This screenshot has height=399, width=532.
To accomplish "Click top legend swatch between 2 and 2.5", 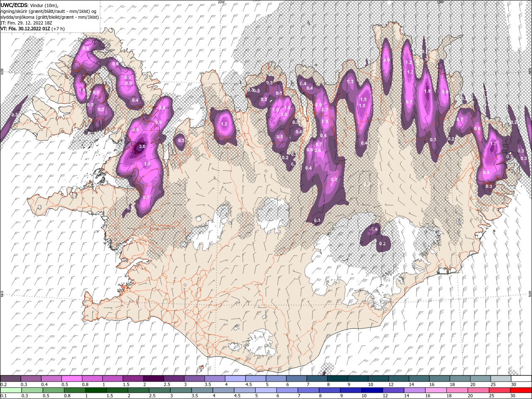I will [x=153, y=379].
